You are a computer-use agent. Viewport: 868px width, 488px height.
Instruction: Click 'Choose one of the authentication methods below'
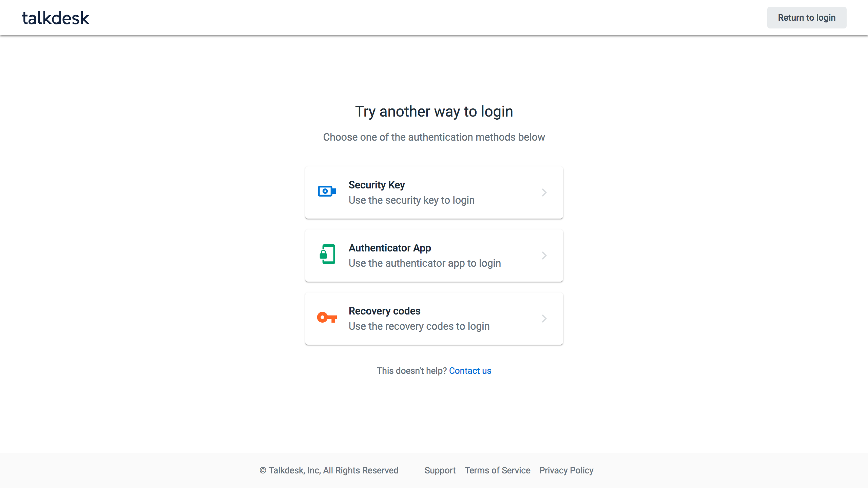[x=434, y=137]
